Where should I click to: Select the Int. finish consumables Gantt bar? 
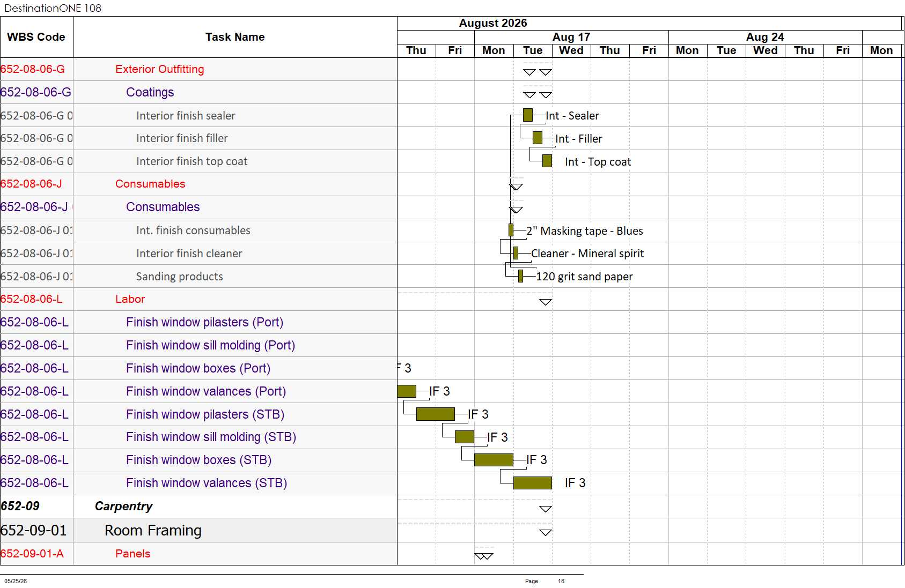coord(511,230)
